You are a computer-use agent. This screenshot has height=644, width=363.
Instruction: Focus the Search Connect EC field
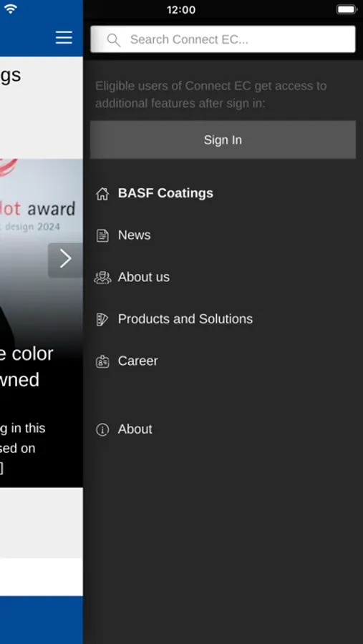pyautogui.click(x=223, y=39)
